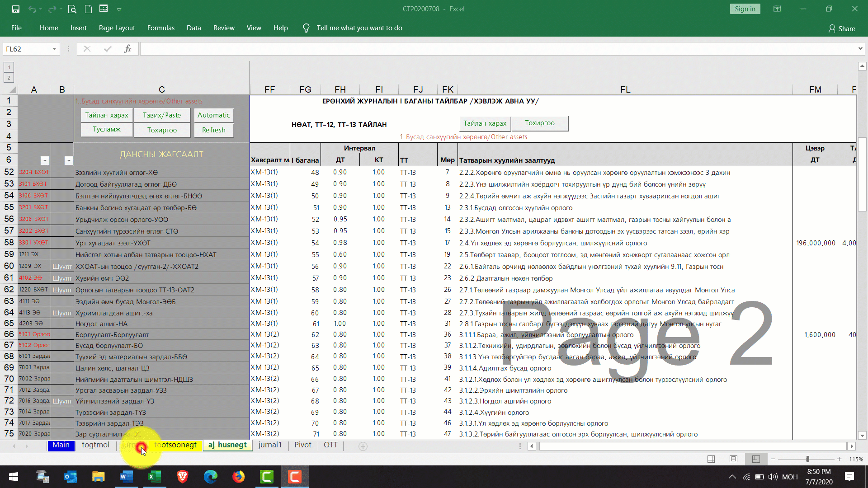Open Print Preview from quick access toolbar

[72, 9]
